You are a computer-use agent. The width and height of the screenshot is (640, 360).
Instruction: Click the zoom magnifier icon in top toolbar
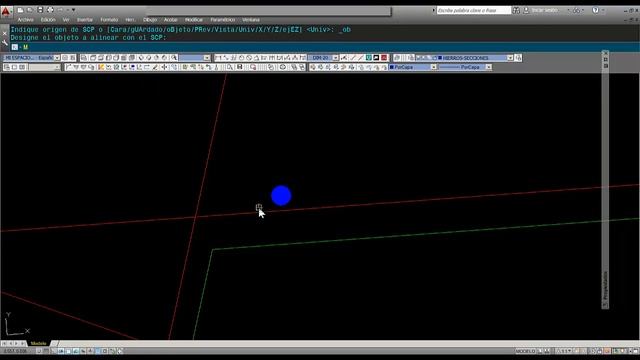174,58
